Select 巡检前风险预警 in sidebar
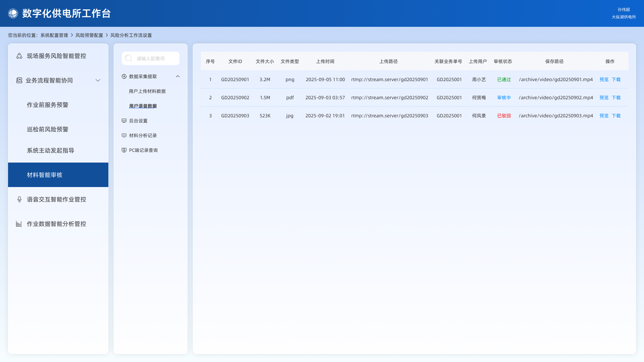 coord(48,129)
